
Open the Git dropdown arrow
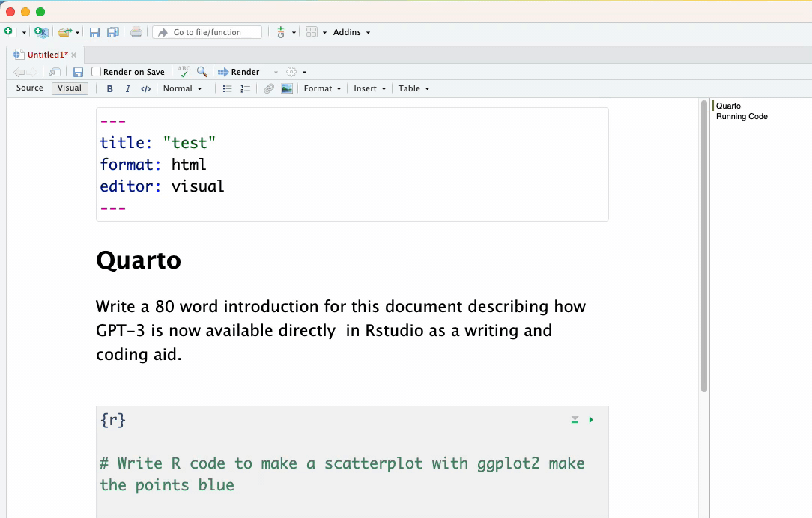point(294,33)
